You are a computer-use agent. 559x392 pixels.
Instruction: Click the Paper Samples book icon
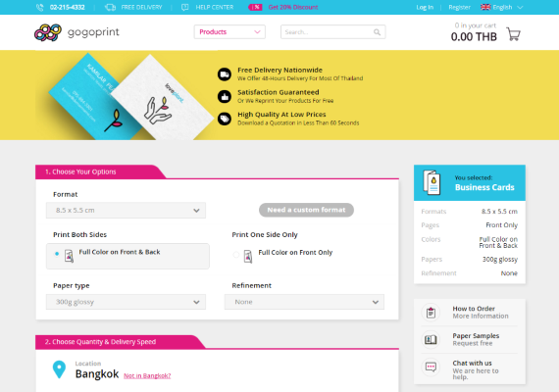(431, 340)
